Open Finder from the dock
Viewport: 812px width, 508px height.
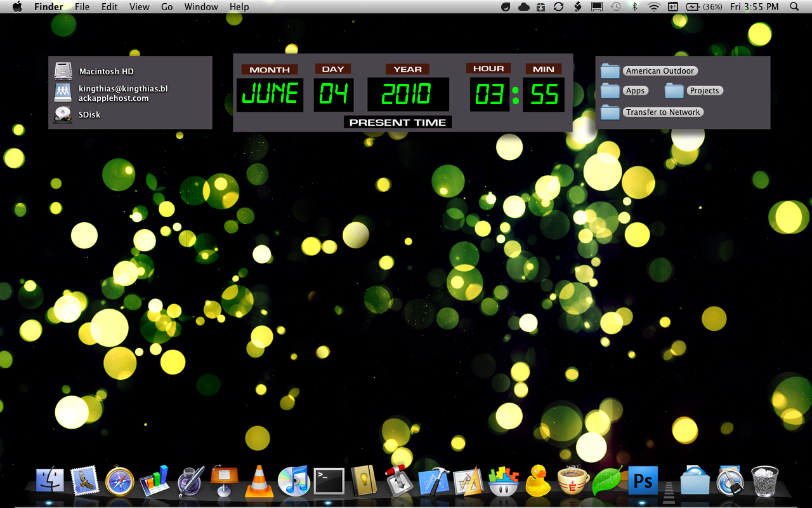(49, 481)
